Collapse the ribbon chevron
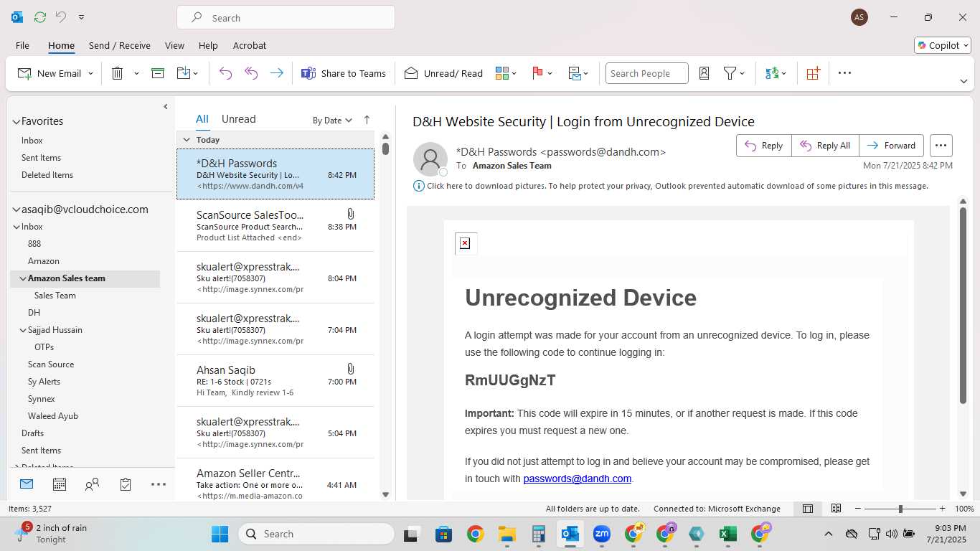The width and height of the screenshot is (980, 551). 963,81
